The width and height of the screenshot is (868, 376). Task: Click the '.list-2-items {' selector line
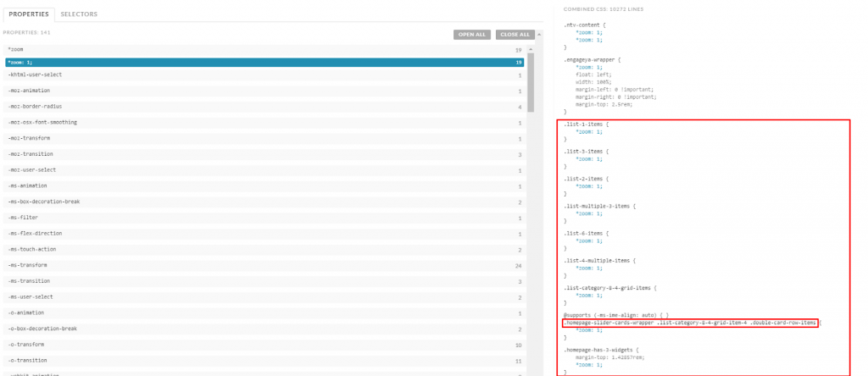(x=587, y=180)
